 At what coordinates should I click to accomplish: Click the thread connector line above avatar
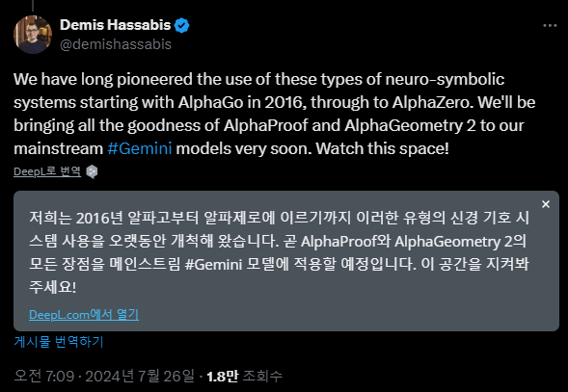33,6
